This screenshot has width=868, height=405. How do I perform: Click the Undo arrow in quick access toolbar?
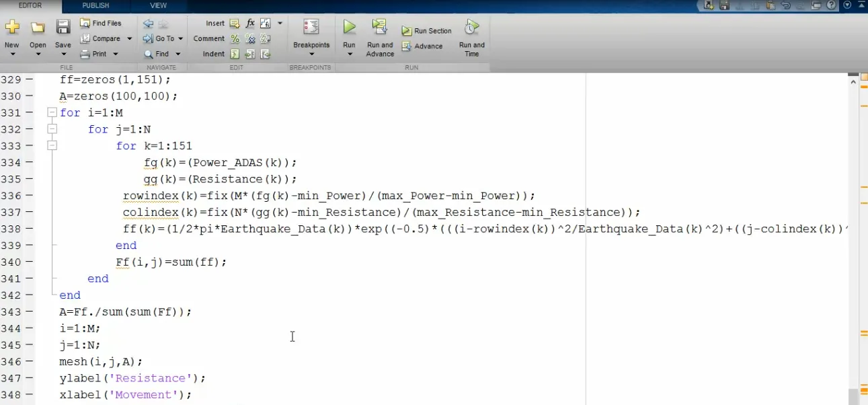pyautogui.click(x=786, y=5)
